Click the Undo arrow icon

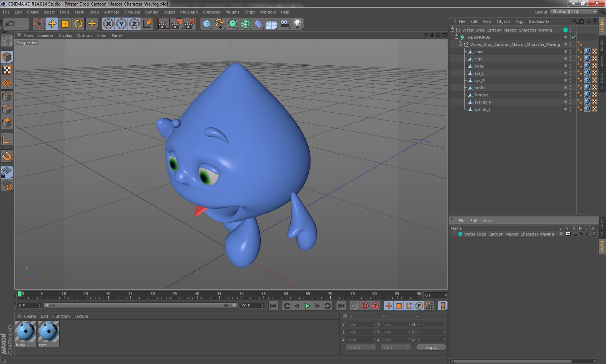click(x=10, y=24)
